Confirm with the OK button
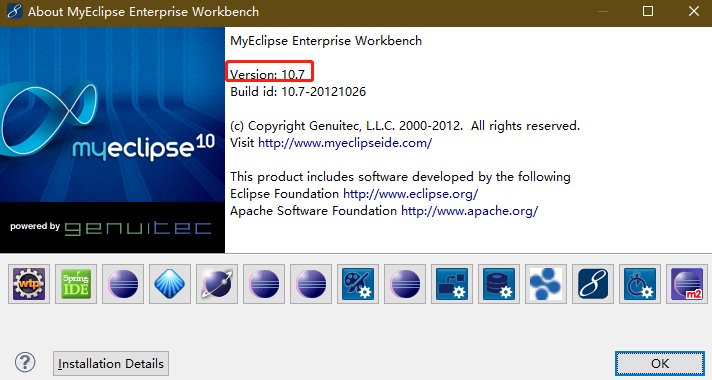This screenshot has height=380, width=712. tap(660, 364)
